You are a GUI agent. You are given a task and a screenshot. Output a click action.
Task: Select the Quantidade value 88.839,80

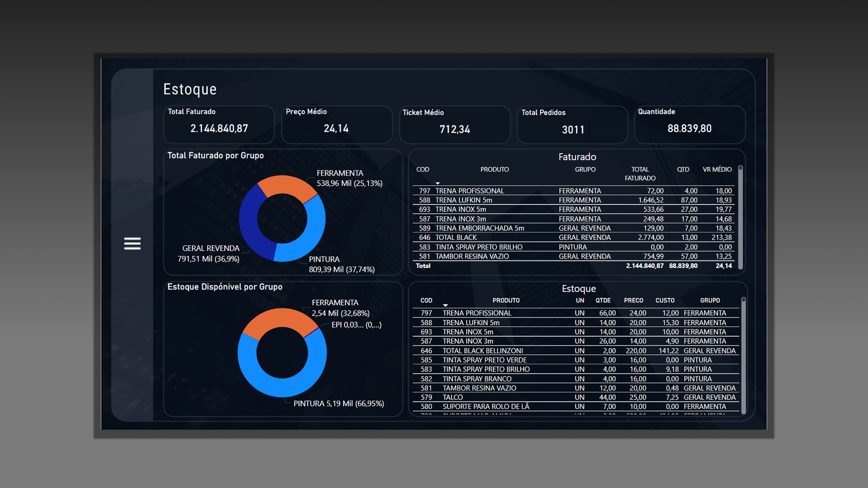(689, 129)
